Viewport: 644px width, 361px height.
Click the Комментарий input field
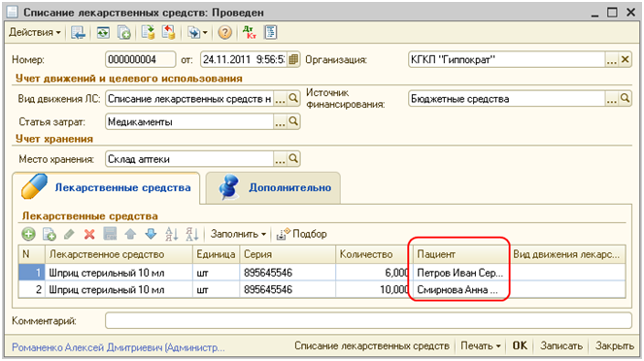click(x=368, y=320)
